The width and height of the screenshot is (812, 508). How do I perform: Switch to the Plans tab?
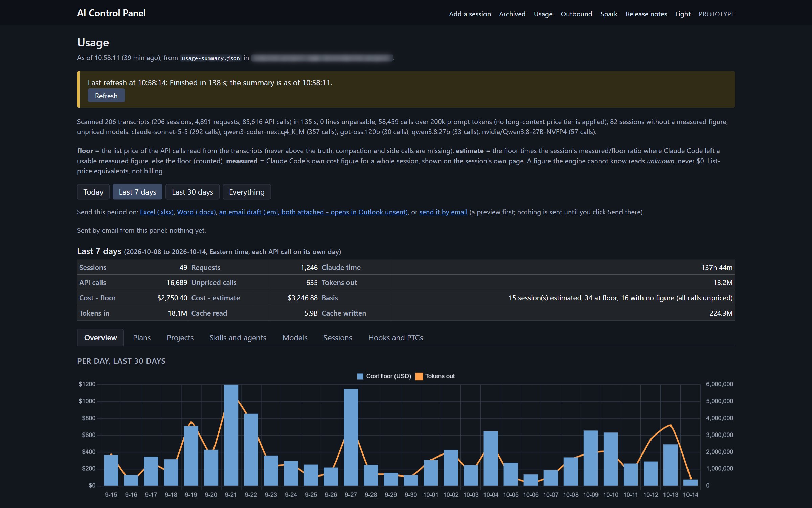point(142,338)
